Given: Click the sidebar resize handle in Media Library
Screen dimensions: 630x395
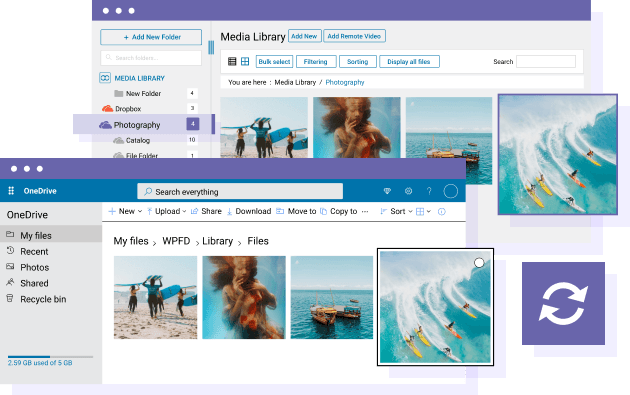Looking at the screenshot, I should click(x=211, y=47).
